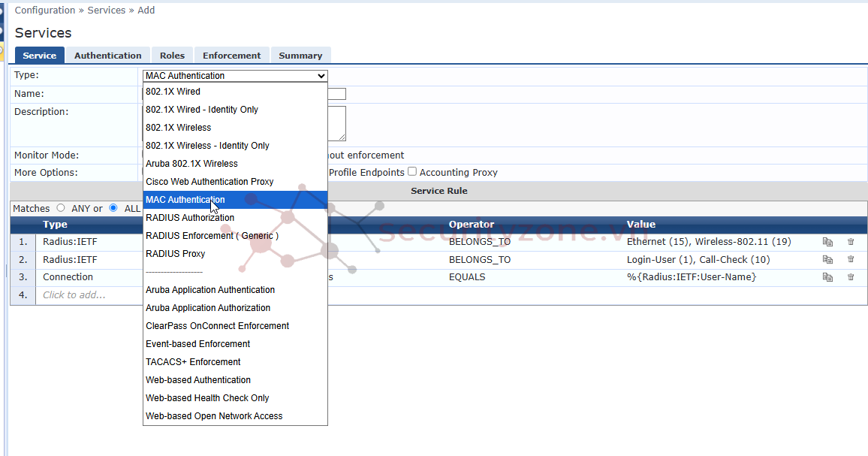The image size is (868, 456).
Task: Open the Enforcement tab
Action: 231,56
